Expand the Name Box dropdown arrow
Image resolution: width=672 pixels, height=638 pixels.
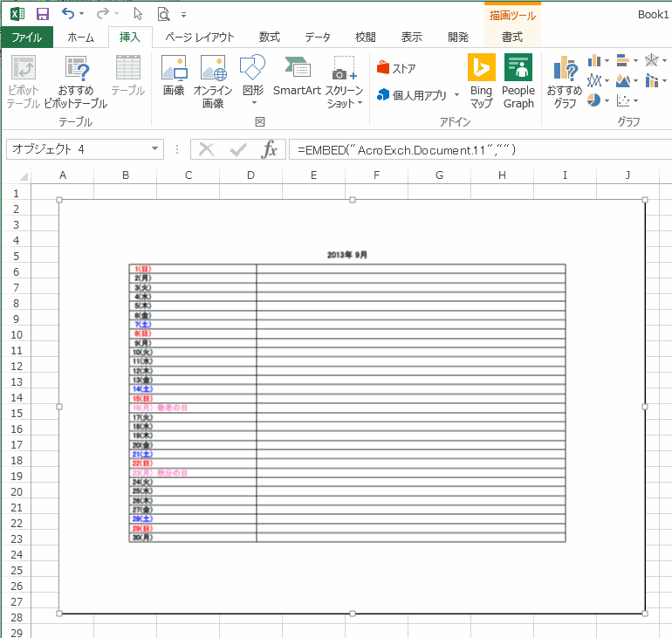click(154, 149)
